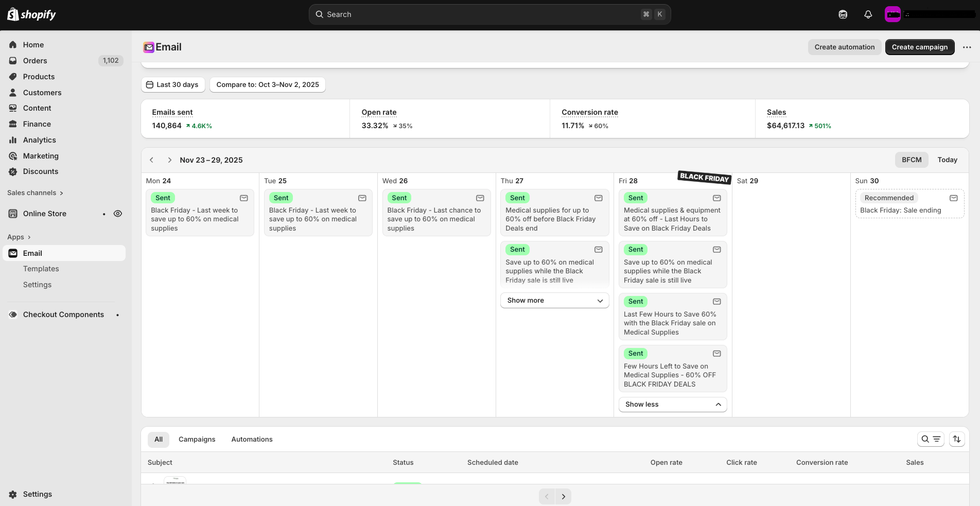Click the Scheduled date column header

point(493,463)
